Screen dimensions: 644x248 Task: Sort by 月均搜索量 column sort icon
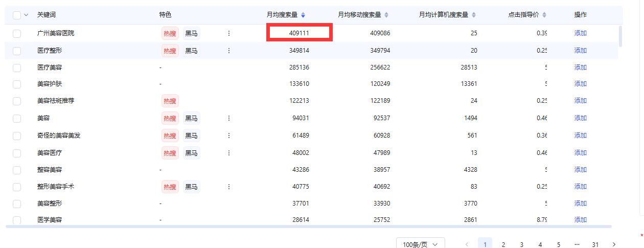pyautogui.click(x=303, y=15)
